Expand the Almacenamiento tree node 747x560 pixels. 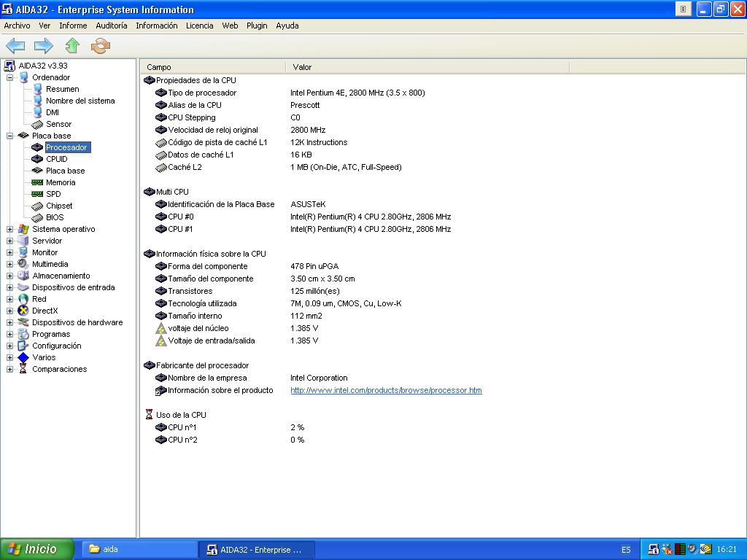[10, 276]
